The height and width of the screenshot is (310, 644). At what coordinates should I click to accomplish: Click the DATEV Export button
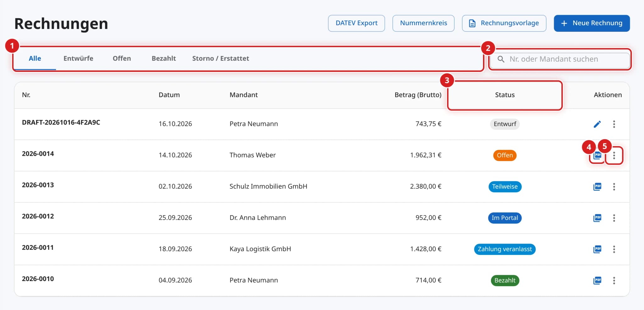point(356,23)
